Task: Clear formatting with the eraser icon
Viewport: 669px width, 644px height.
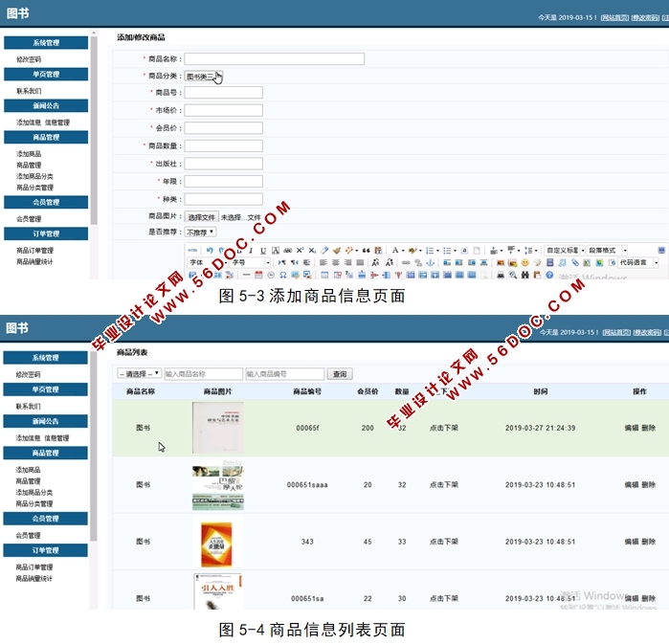Action: pyautogui.click(x=324, y=251)
